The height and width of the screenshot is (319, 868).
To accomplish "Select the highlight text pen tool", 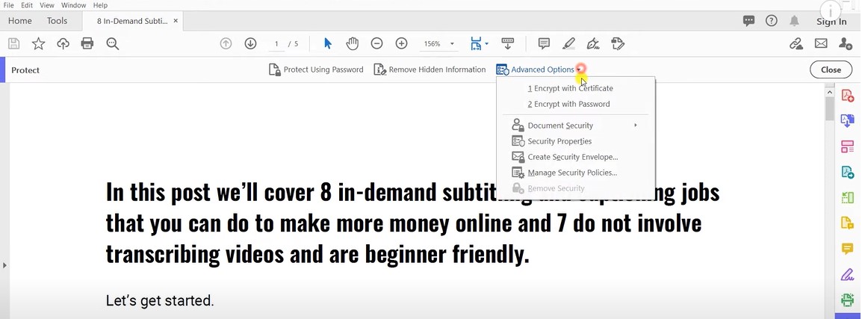I will pyautogui.click(x=568, y=44).
